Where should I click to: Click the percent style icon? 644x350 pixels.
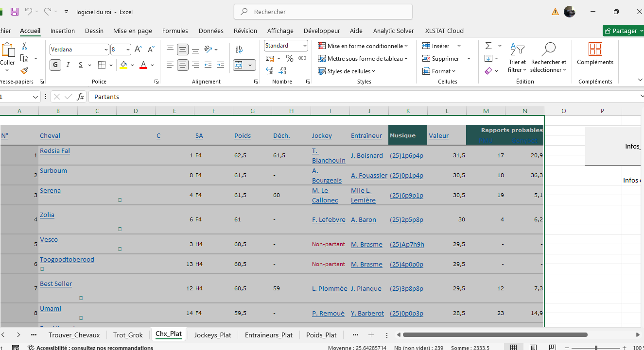coord(290,58)
